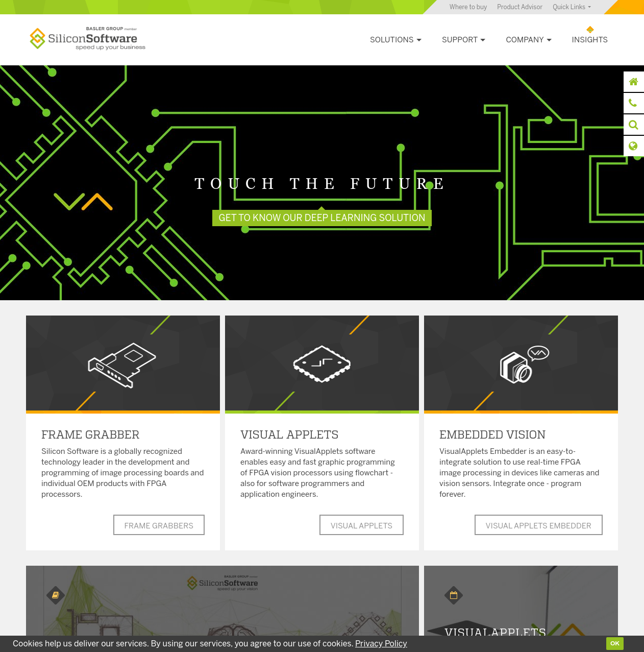Screen dimensions: 644x652
Task: Click the Frame Grabbers button
Action: tap(159, 525)
